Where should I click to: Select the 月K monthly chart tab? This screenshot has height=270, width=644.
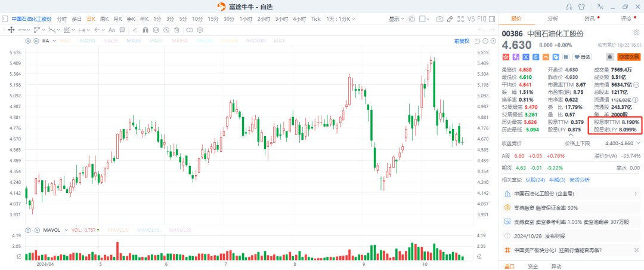click(118, 19)
